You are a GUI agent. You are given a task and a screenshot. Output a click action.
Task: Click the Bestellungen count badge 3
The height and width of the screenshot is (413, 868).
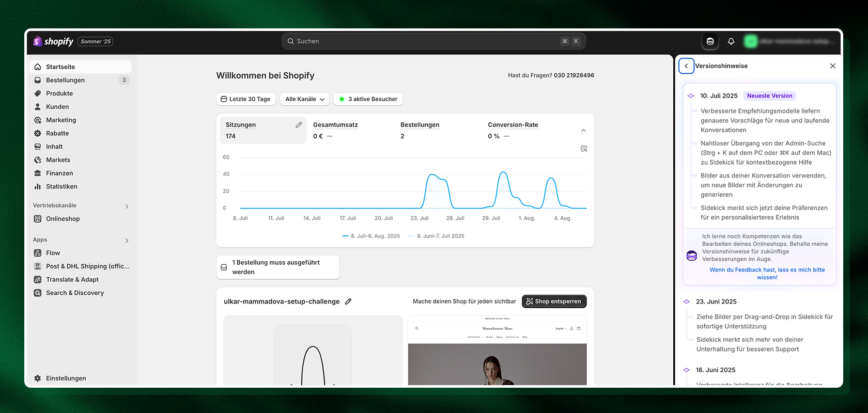coord(124,80)
